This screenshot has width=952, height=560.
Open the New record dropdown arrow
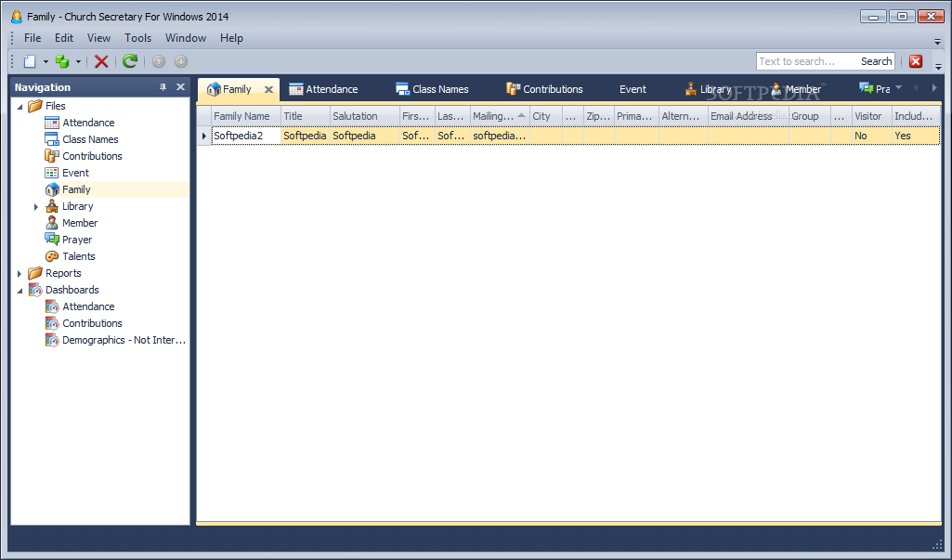(x=46, y=61)
